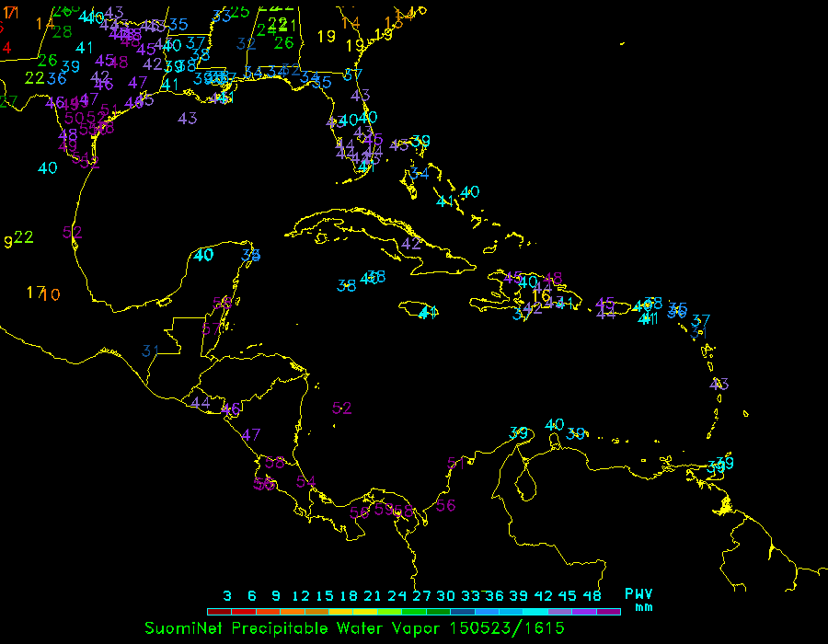Click the 57 reading over Belize
This screenshot has height=644, width=828.
[211, 329]
